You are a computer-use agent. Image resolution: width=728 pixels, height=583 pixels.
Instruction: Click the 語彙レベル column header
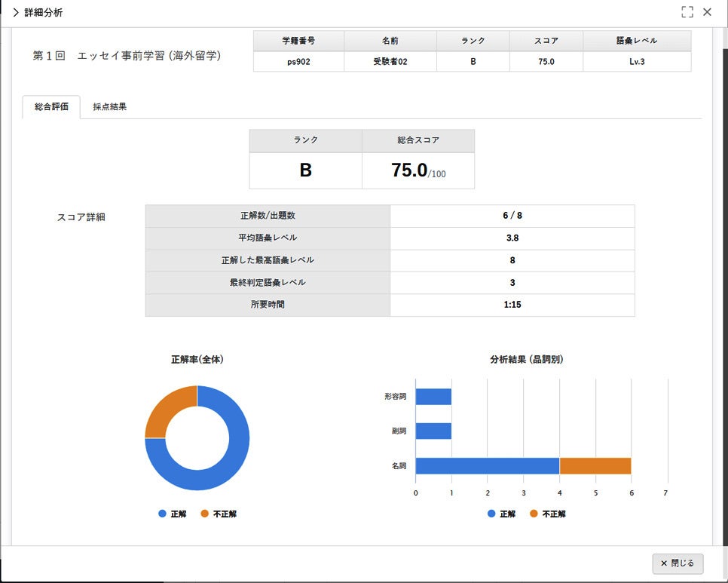[637, 41]
